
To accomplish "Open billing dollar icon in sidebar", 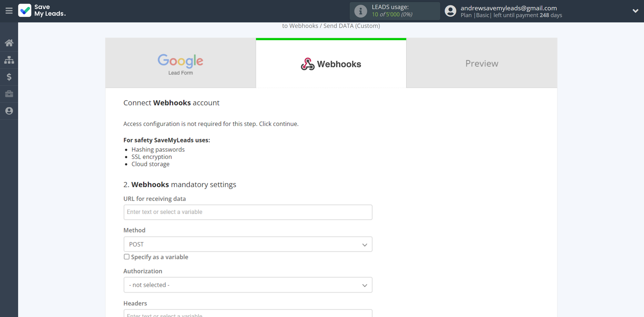I will 9,77.
